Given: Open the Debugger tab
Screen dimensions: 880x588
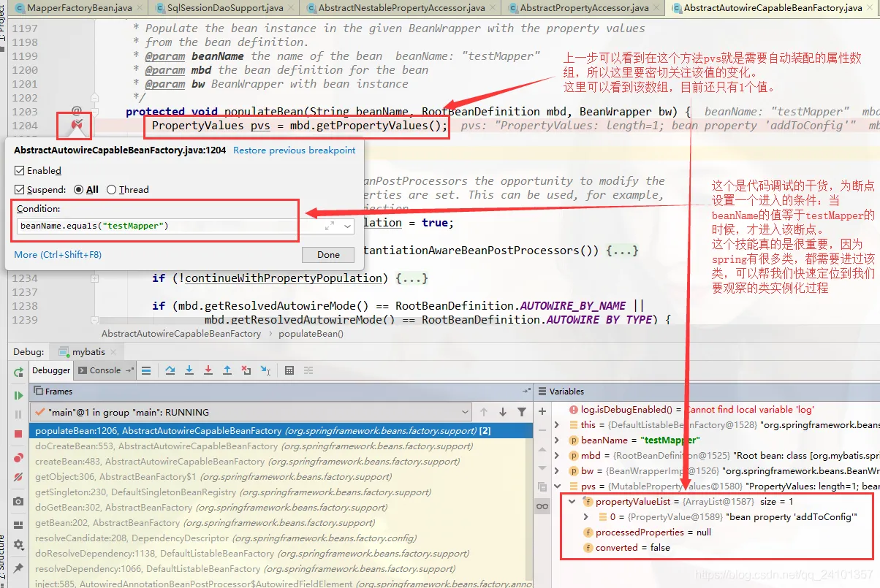Looking at the screenshot, I should 51,370.
